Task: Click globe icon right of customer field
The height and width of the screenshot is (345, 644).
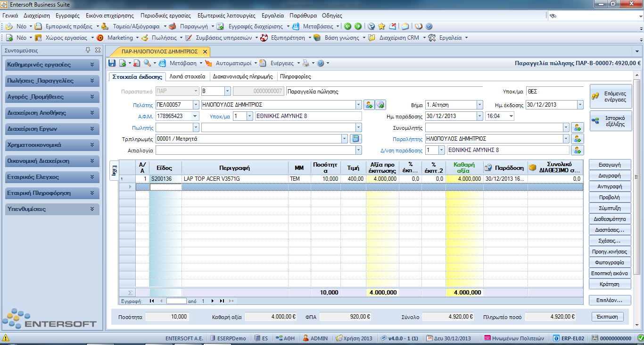Action: pos(380,104)
